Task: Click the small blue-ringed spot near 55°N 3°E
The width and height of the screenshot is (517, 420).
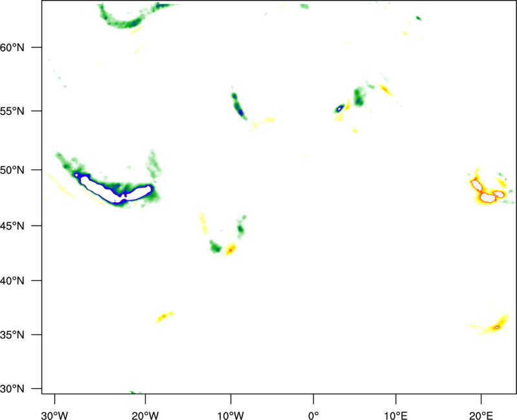Action: (340, 108)
